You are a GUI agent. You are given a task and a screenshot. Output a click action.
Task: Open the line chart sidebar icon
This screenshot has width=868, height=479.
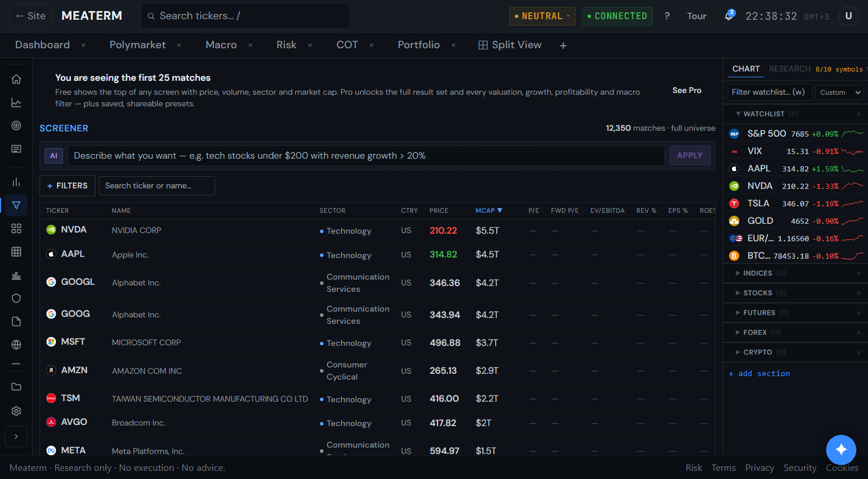pos(16,102)
